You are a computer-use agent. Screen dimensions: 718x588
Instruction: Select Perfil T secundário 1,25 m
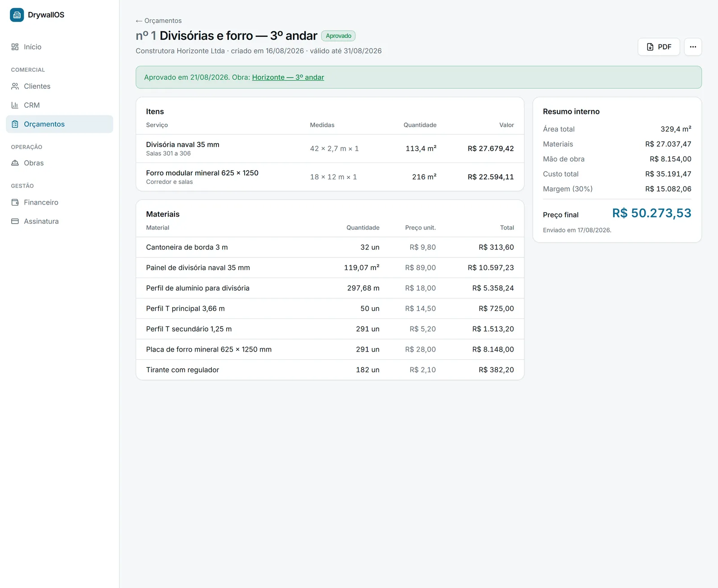click(x=330, y=329)
